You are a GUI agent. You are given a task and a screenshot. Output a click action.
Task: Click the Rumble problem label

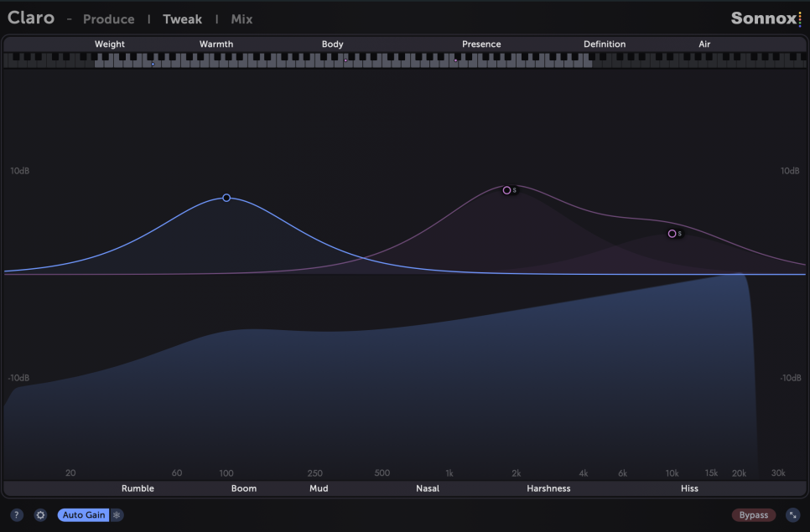click(x=138, y=488)
